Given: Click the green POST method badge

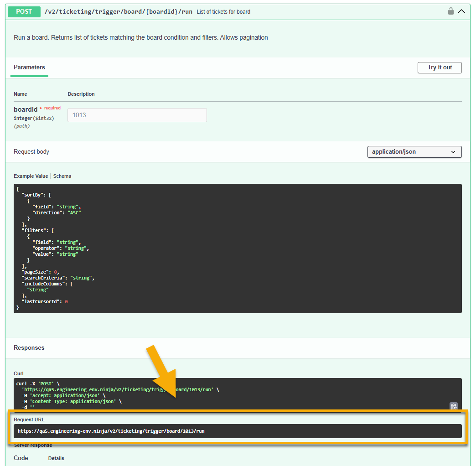Looking at the screenshot, I should tap(24, 11).
